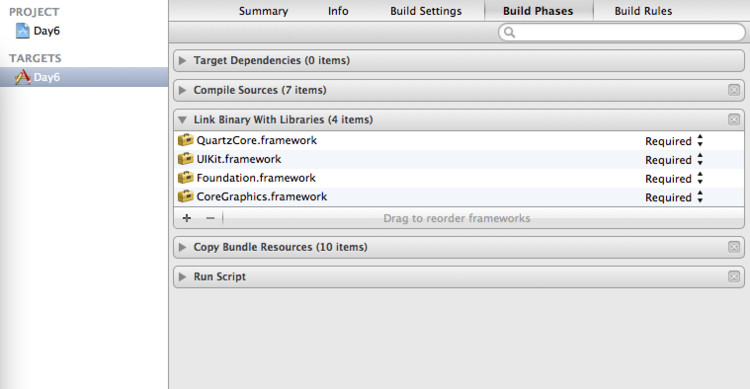Screen dimensions: 750x389
Task: Click the QuartzCore.framework toolbox icon
Action: (x=186, y=140)
